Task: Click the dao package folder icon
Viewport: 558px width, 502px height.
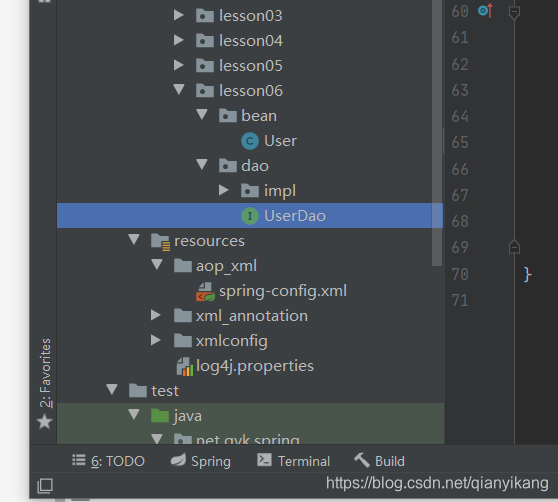Action: 227,166
